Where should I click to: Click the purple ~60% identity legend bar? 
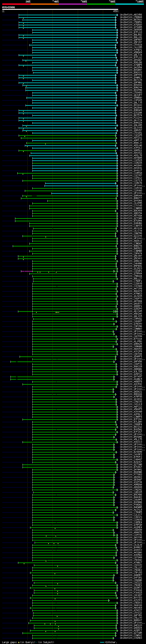(x=73, y=4)
